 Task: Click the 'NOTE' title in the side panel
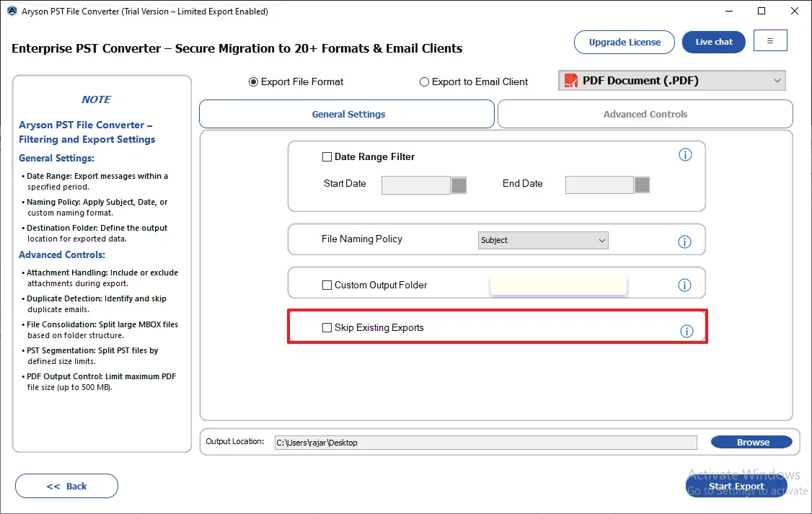pos(97,99)
